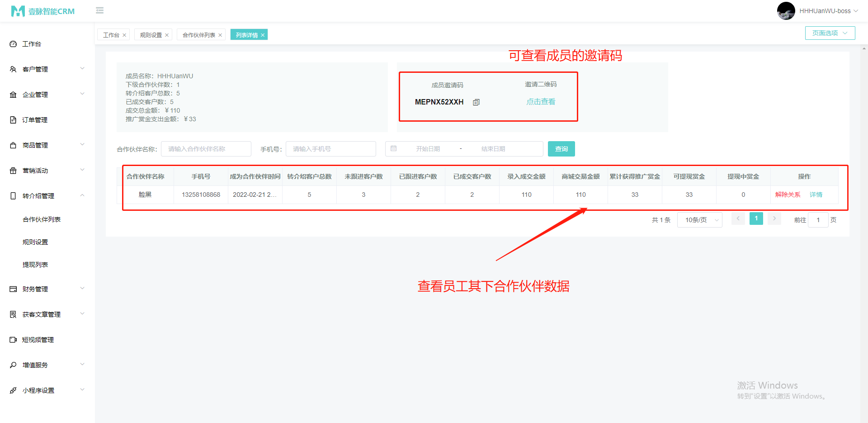Screen dimensions: 868x423
Task: Close the 规则设置 tab
Action: 167,35
